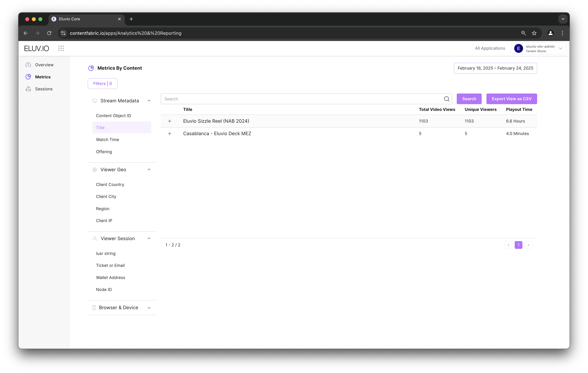Viewport: 588px width, 373px height.
Task: Click the ELUV.IO logo
Action: pyautogui.click(x=37, y=48)
